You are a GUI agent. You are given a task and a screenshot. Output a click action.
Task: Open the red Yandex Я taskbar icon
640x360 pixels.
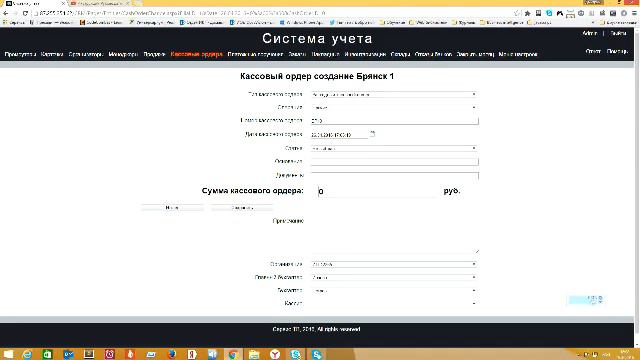[192, 354]
